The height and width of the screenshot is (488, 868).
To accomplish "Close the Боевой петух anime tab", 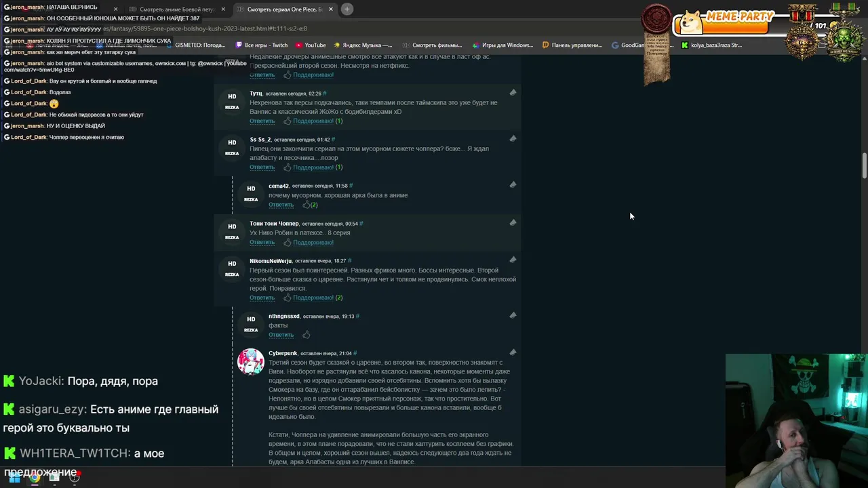I will (223, 9).
